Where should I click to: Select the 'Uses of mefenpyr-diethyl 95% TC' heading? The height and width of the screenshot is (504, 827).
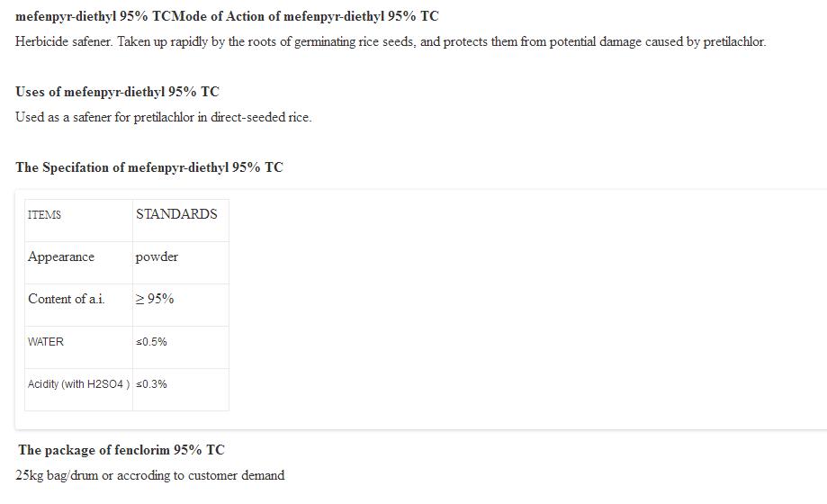click(x=117, y=92)
